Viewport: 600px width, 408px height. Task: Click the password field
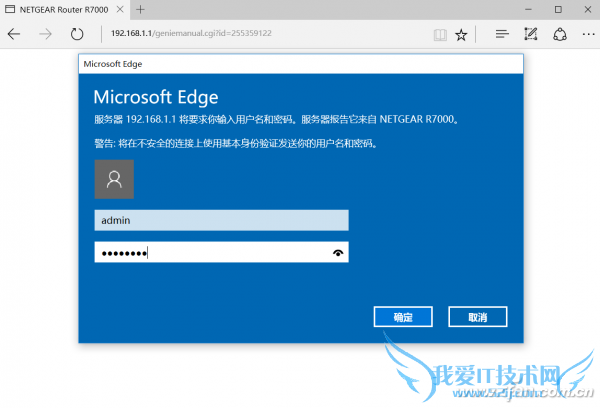(221, 252)
